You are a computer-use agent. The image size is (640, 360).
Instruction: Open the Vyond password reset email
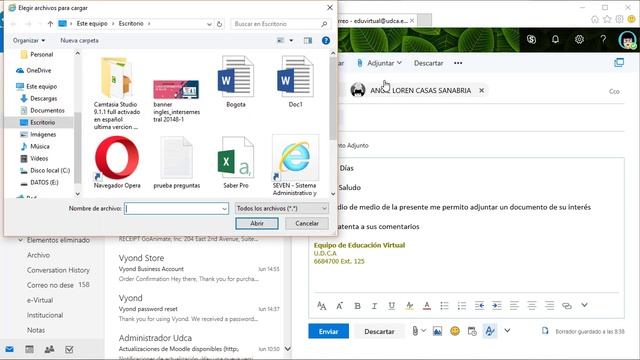(x=199, y=309)
